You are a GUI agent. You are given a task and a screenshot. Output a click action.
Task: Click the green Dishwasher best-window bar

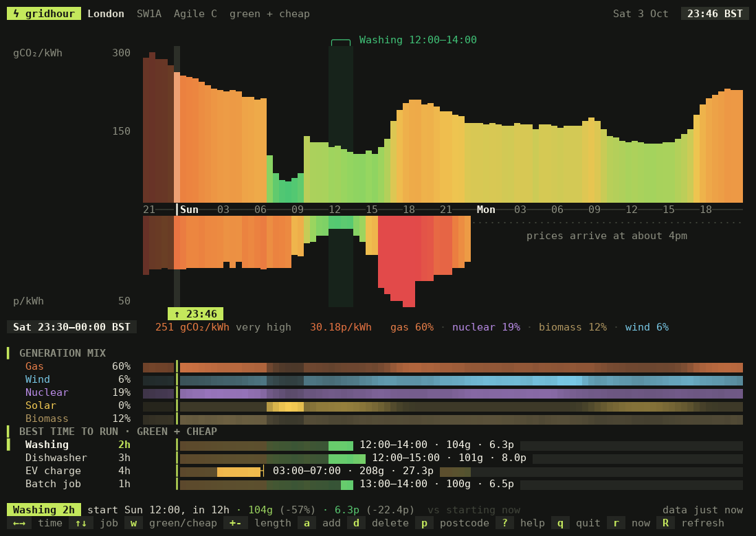coord(347,458)
